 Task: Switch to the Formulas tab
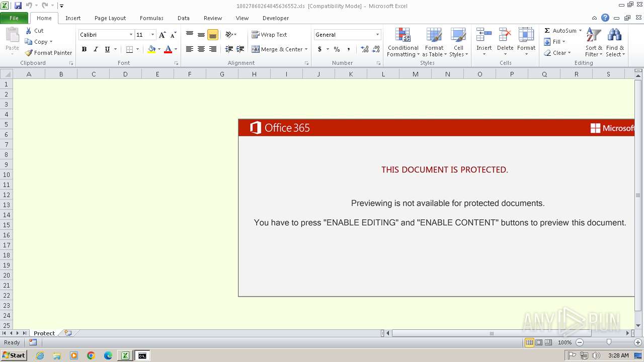(x=151, y=18)
